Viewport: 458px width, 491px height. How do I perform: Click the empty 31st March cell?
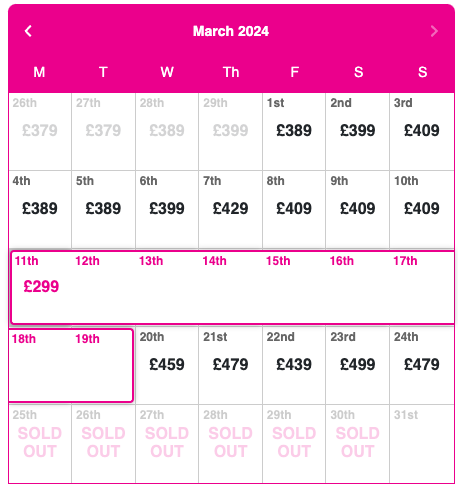point(422,444)
